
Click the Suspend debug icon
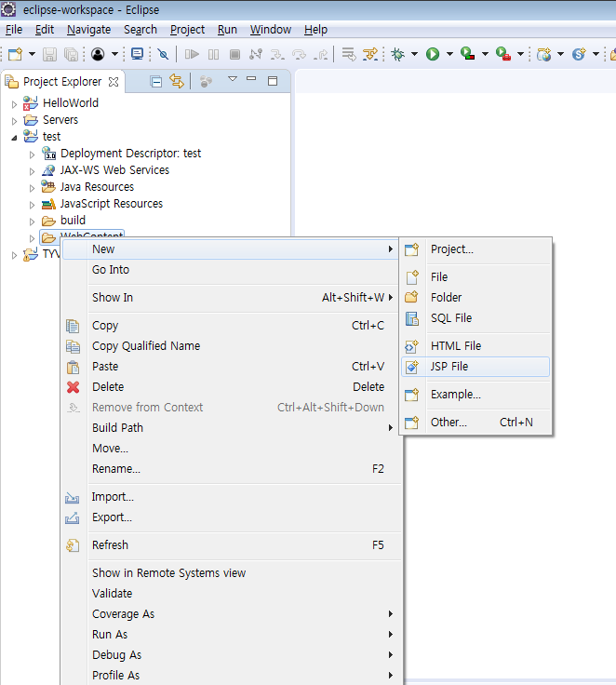click(214, 54)
